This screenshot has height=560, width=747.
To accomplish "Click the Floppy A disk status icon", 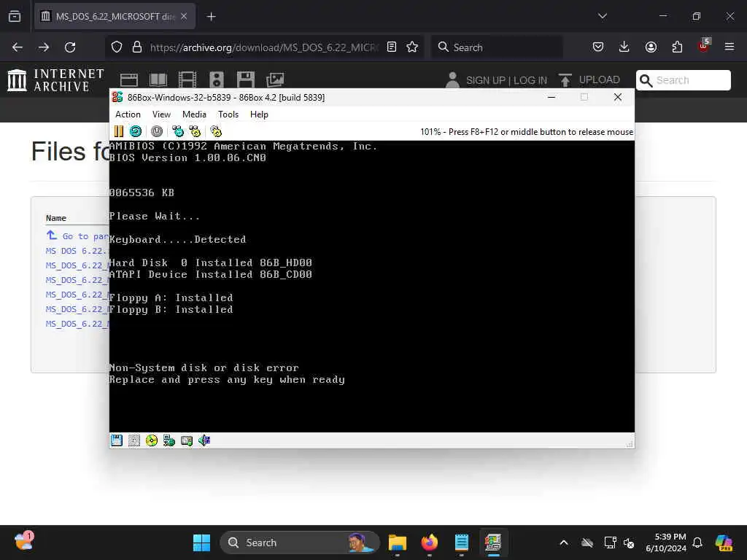I will point(117,440).
